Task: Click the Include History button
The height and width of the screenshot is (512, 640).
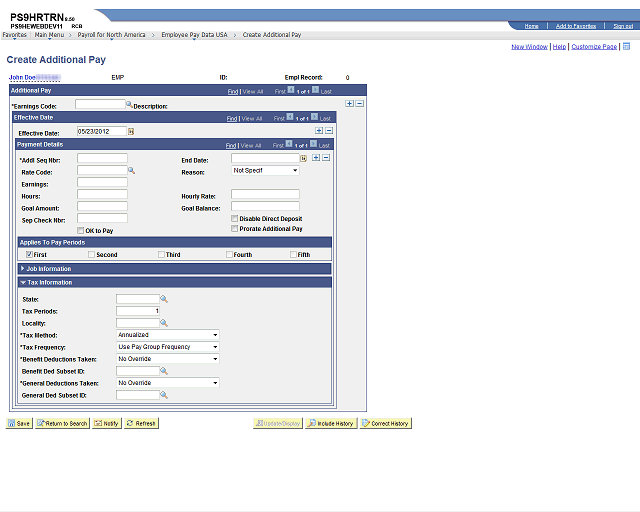Action: pyautogui.click(x=331, y=423)
